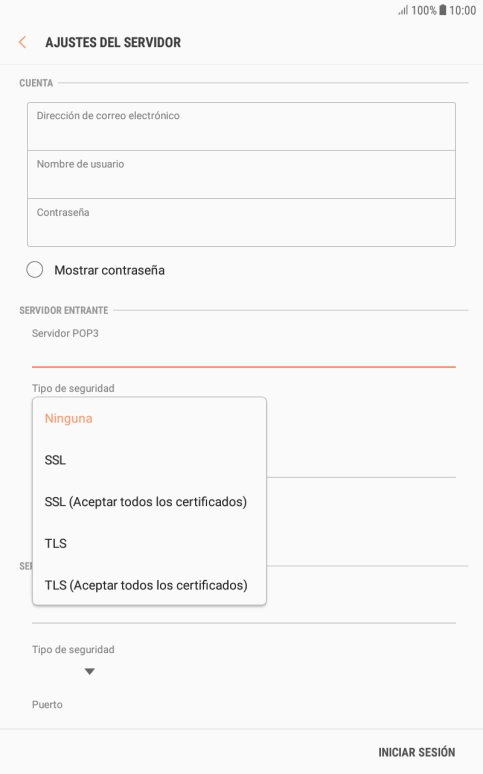
Task: Tap the signal strength icon
Action: click(x=403, y=10)
